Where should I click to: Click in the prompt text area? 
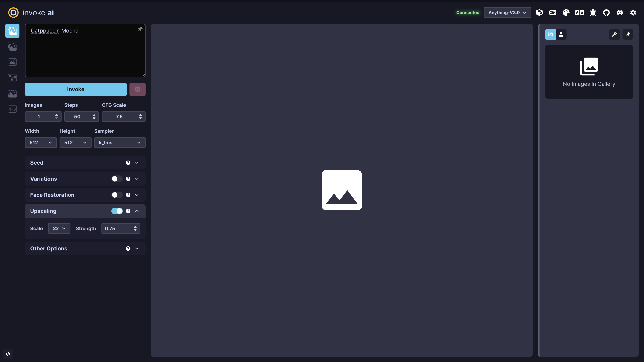tap(85, 50)
